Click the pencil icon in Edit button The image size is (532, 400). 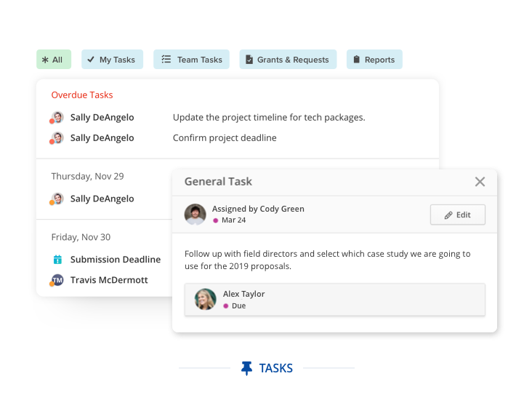tap(448, 215)
